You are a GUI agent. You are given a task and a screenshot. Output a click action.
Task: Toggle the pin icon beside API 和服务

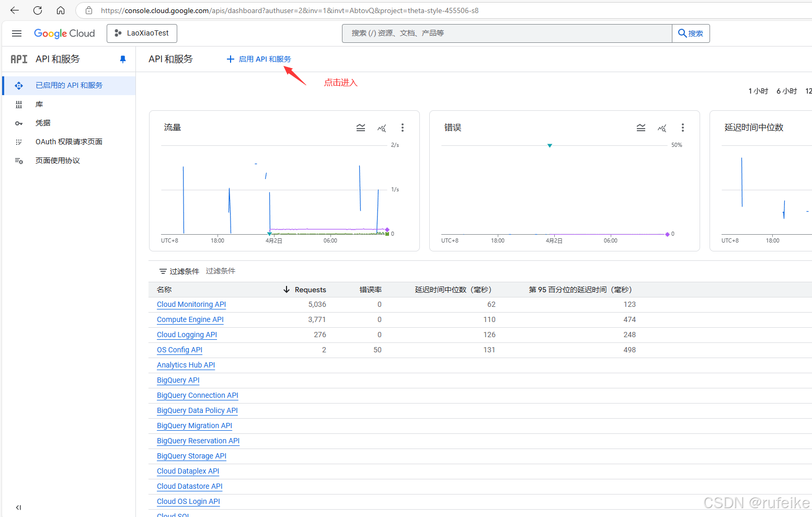tap(123, 59)
